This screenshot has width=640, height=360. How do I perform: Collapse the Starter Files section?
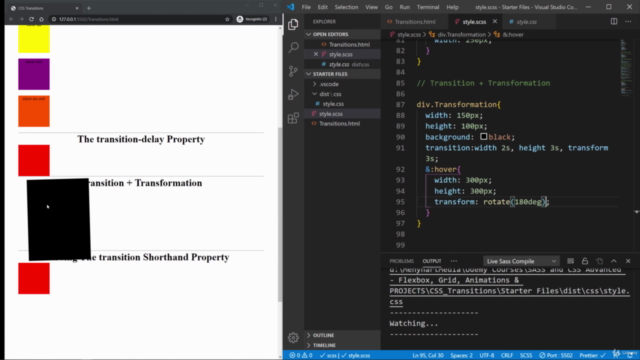pos(342,74)
